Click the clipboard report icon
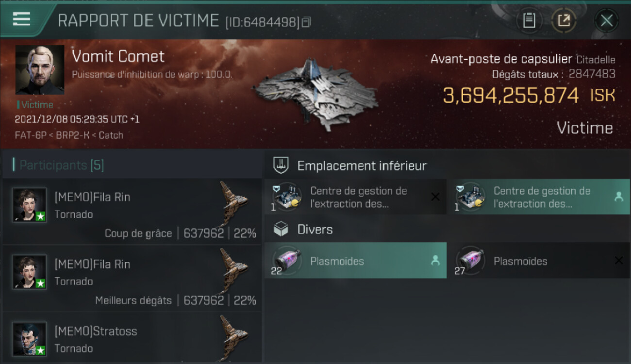 tap(529, 20)
